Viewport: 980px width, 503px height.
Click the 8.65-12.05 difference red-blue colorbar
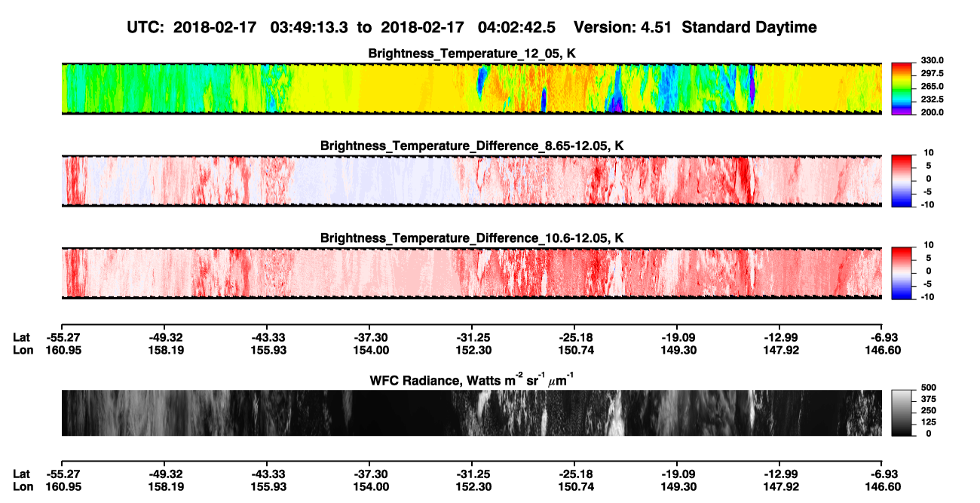902,179
